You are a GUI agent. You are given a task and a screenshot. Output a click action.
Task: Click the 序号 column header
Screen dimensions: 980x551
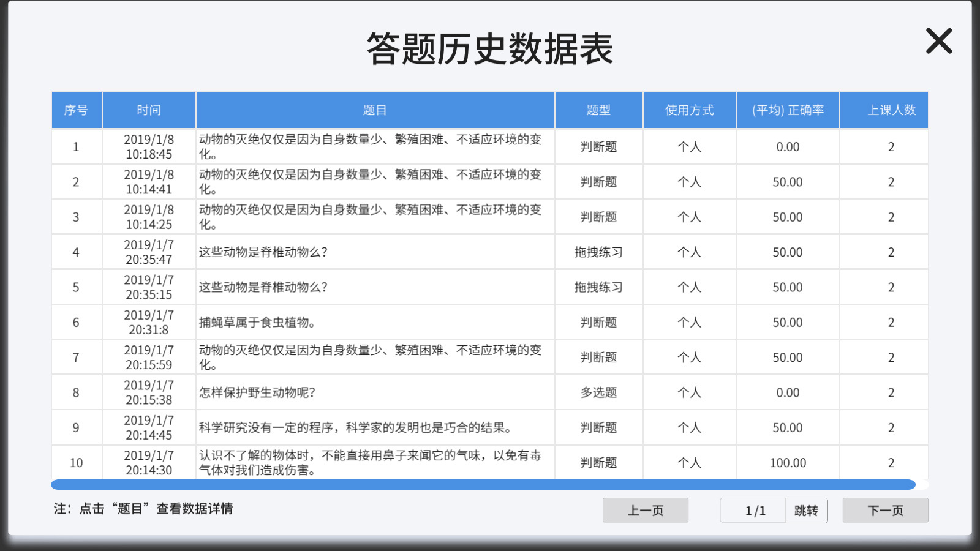(77, 110)
